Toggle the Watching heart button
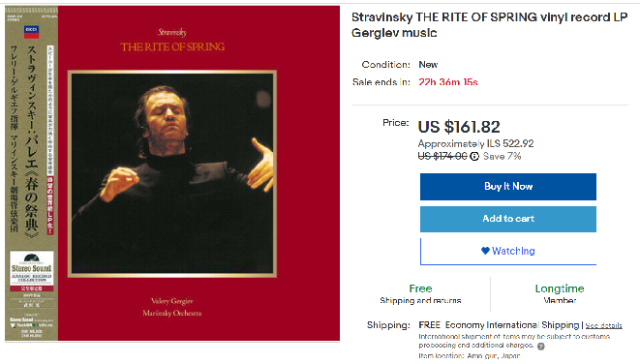The image size is (640, 364). coord(508,251)
